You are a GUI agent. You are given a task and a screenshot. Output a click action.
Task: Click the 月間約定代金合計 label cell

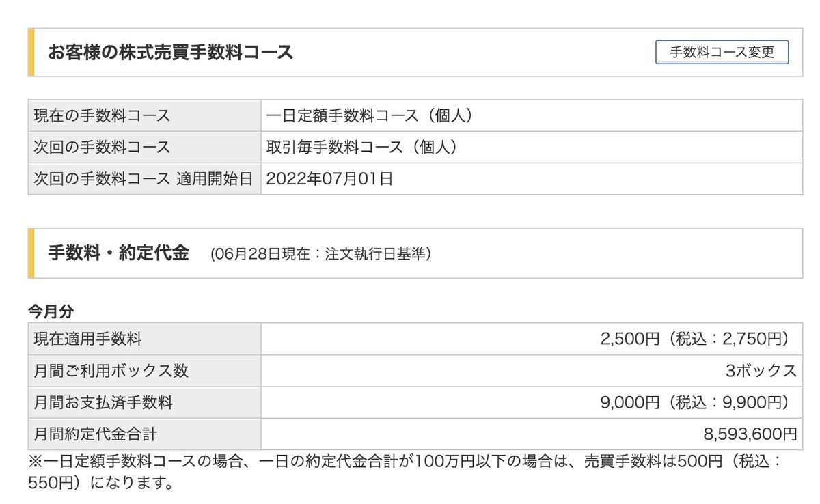144,434
